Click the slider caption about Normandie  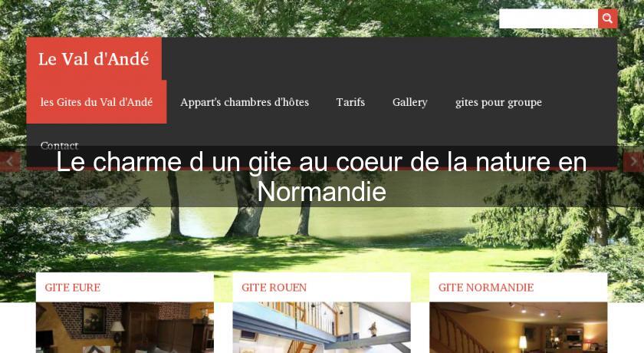321,176
